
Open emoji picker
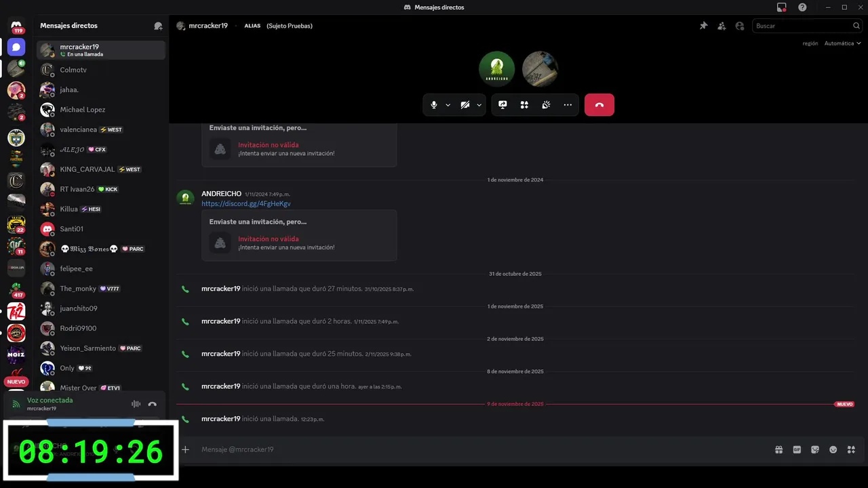(833, 449)
